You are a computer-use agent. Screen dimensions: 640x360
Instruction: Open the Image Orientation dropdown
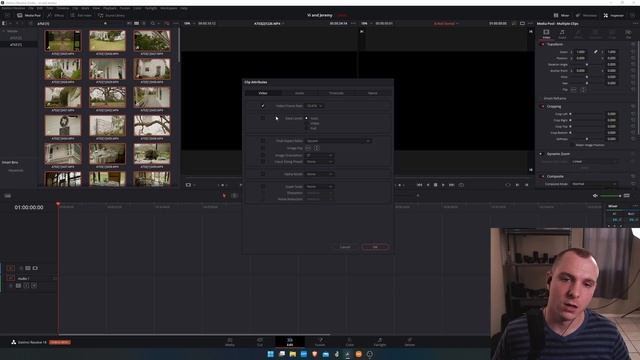point(320,156)
